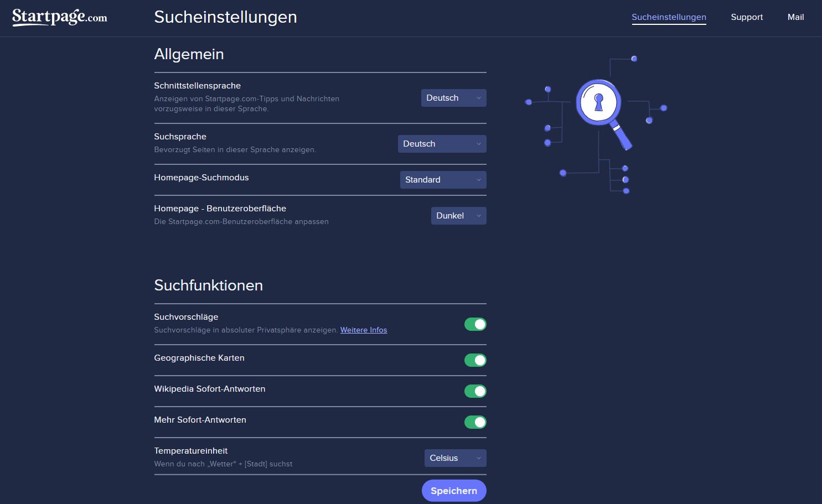Go to Sucheinstellungen in top navigation
The image size is (822, 504).
click(x=669, y=17)
